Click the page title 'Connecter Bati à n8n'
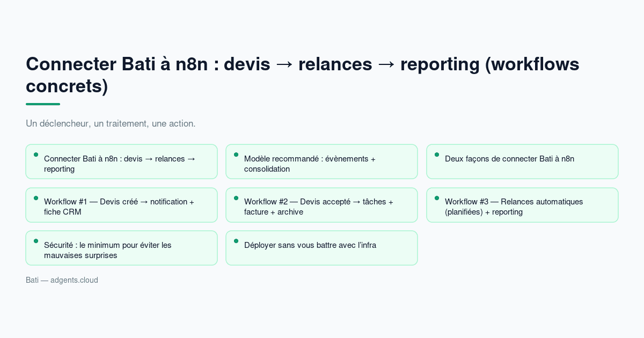This screenshot has width=644, height=338. point(303,75)
